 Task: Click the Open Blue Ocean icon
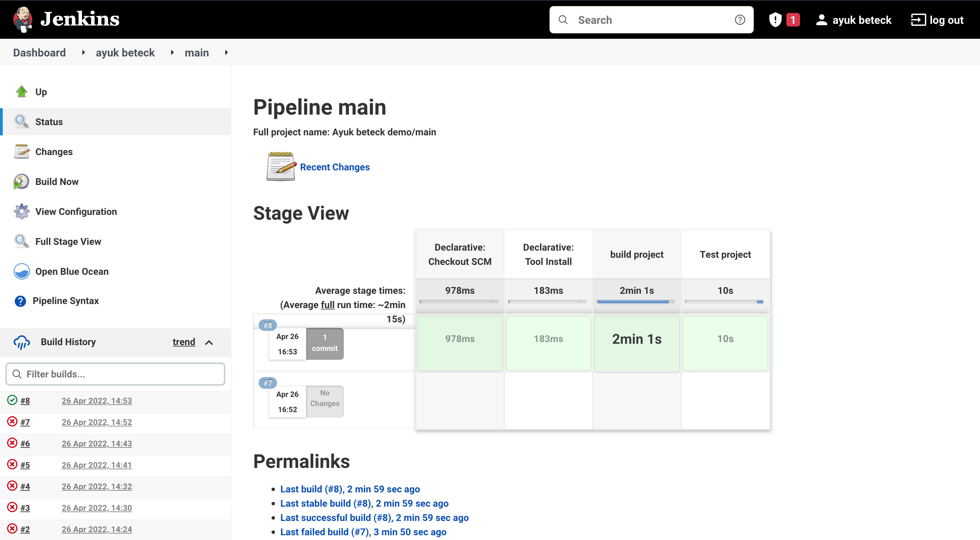[x=21, y=271]
